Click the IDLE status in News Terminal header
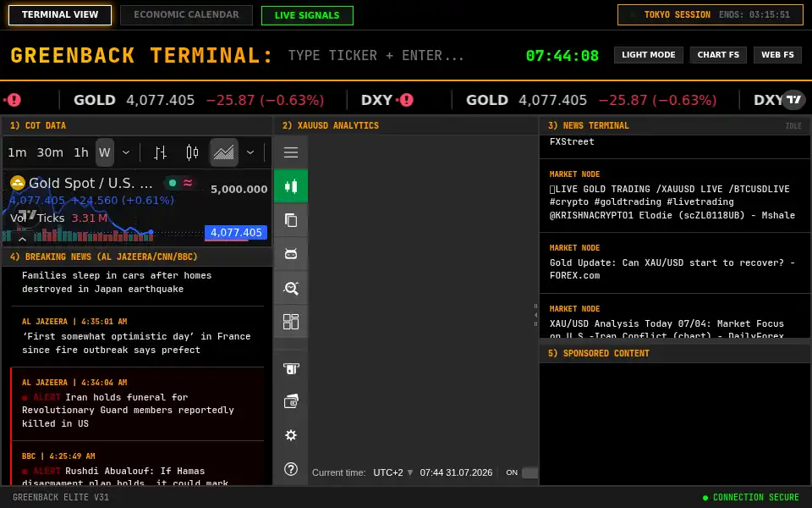Image resolution: width=812 pixels, height=508 pixels. (x=793, y=126)
